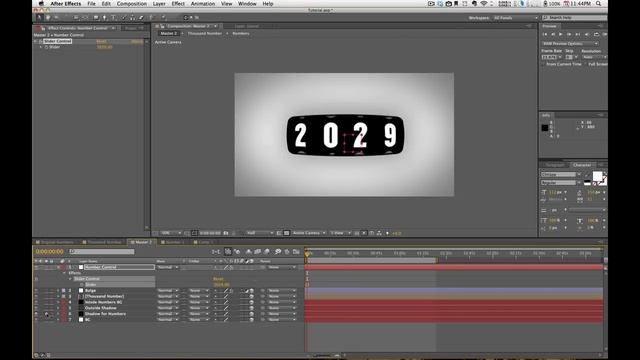Click the snapshot camera icon in viewer footer
Image resolution: width=640 pixels, height=360 pixels.
(226, 233)
